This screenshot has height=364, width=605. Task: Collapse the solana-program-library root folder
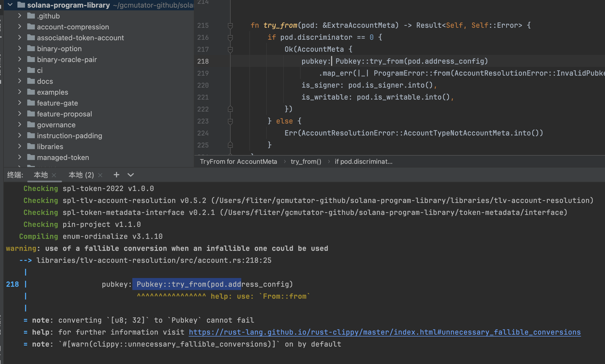[10, 5]
